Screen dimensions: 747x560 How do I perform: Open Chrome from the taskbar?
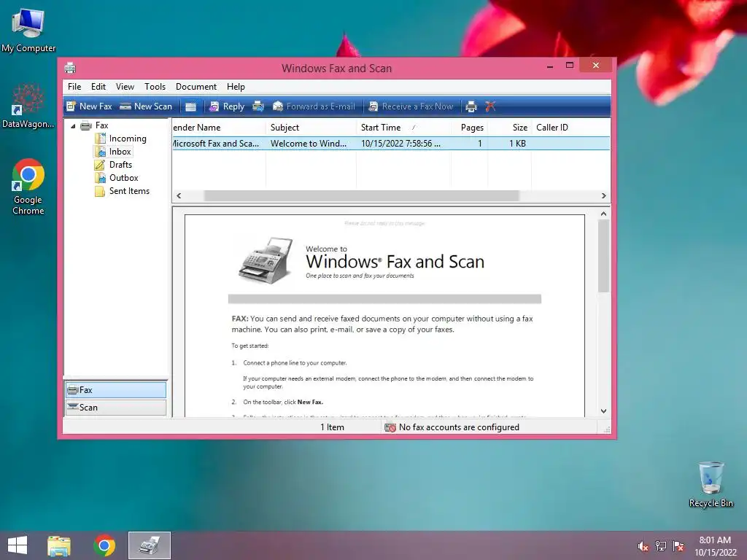(104, 545)
